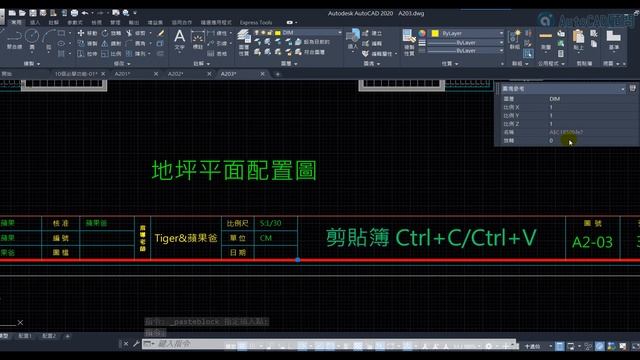
Task: Open the ByLayer object color dropdown
Action: point(501,33)
